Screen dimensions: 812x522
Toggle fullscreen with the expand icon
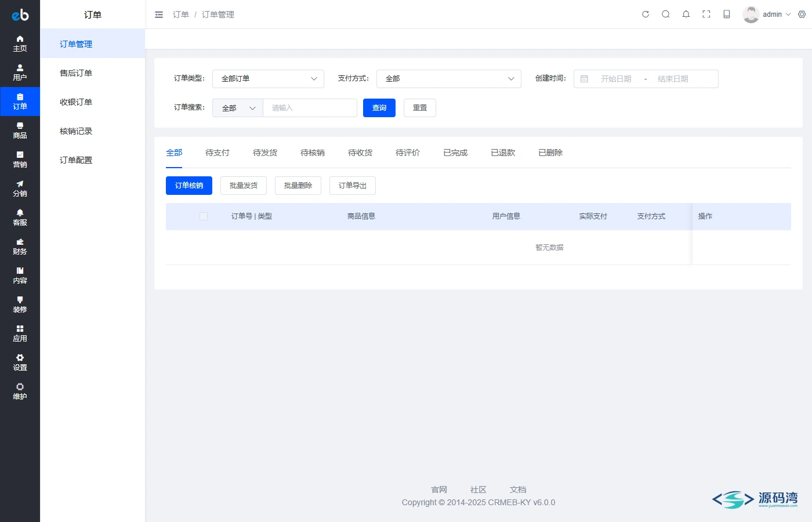pos(706,14)
